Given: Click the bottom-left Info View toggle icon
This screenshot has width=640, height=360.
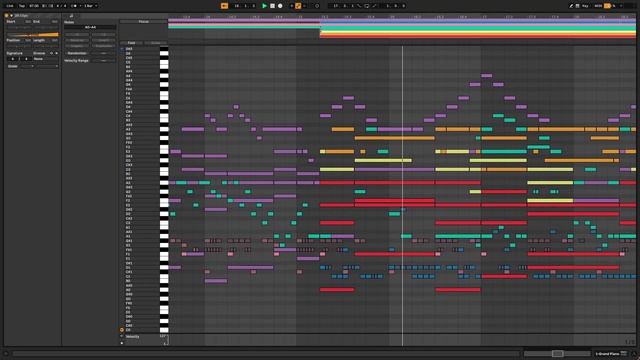Looking at the screenshot, I should tap(6, 354).
